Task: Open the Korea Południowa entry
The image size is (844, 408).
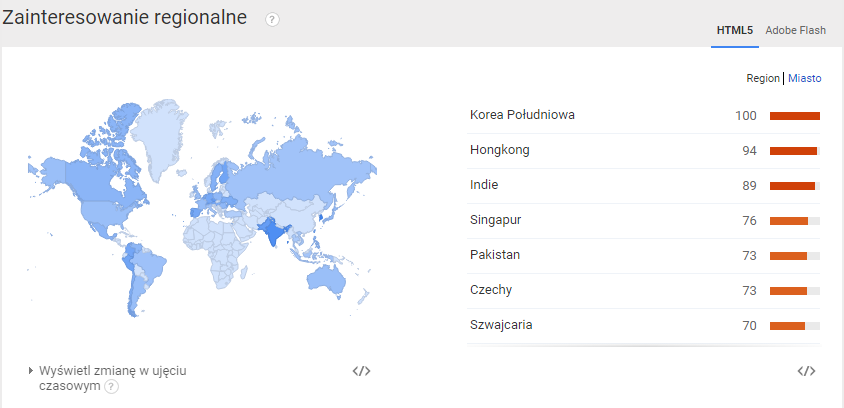Action: (x=522, y=115)
